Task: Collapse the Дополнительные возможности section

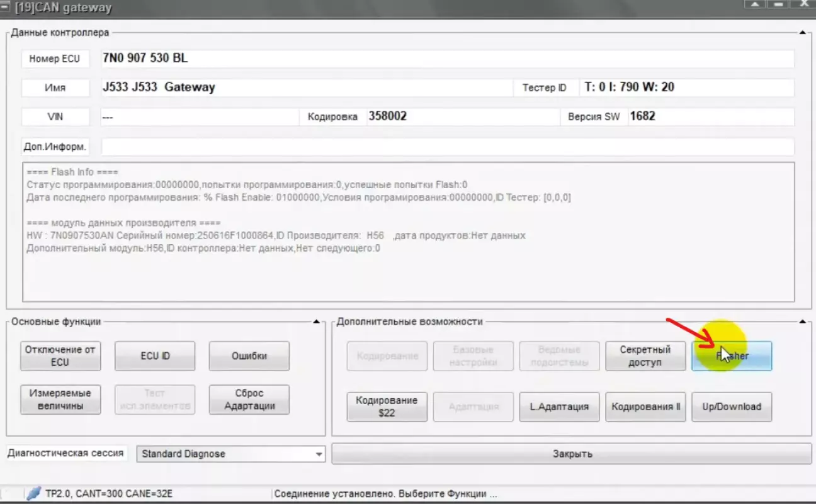Action: click(x=802, y=322)
